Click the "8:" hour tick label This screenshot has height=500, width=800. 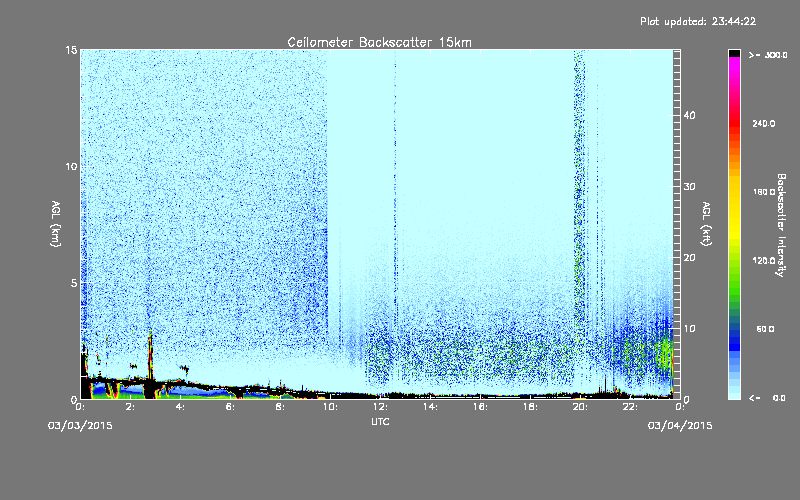[280, 407]
